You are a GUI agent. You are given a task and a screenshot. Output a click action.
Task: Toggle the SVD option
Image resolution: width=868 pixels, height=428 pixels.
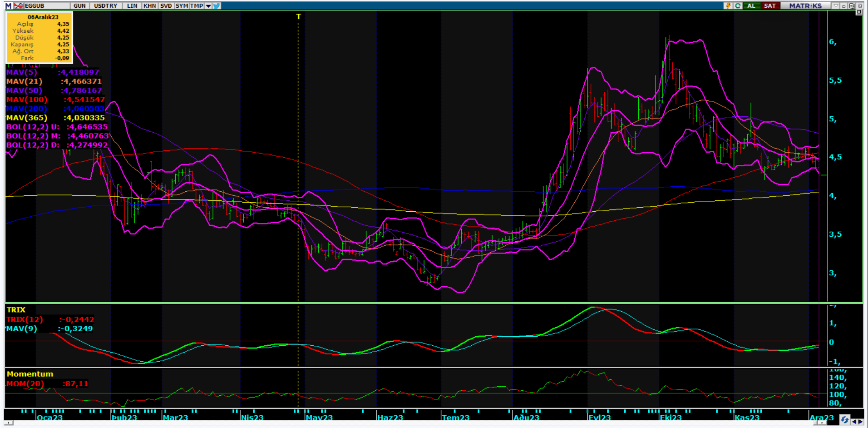coord(166,5)
